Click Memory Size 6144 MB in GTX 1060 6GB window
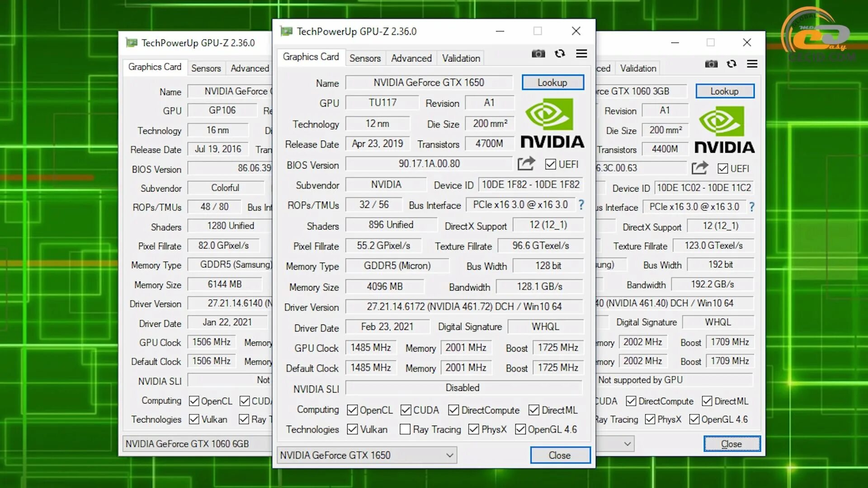The image size is (868, 488). 225,284
